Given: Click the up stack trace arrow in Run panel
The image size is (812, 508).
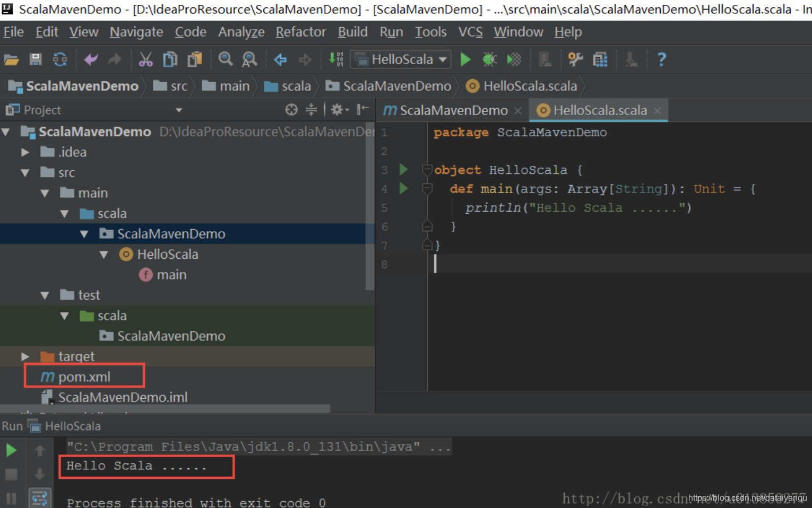Looking at the screenshot, I should point(40,451).
